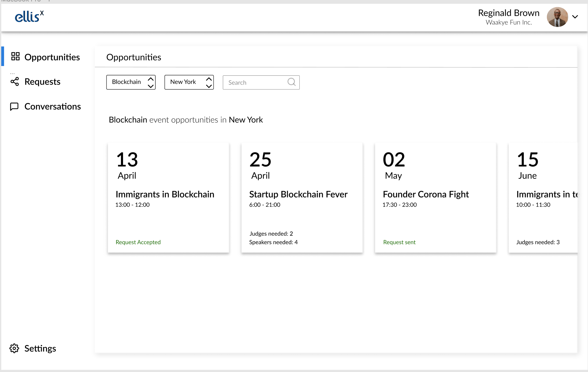Open the New York location dropdown
588x372 pixels.
coord(189,82)
